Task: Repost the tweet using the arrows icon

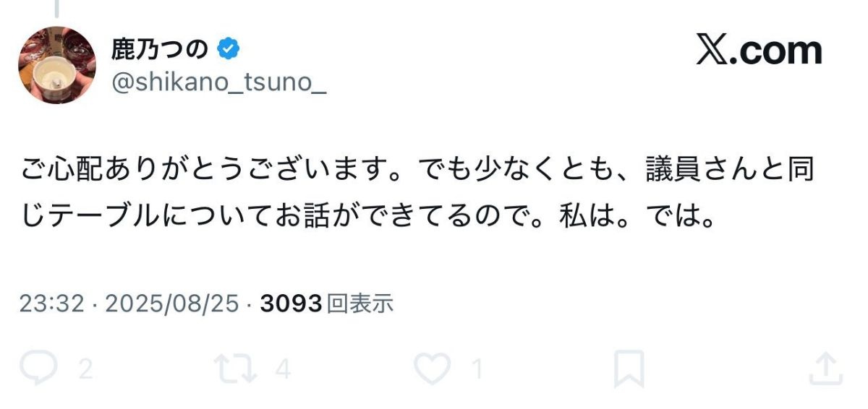Action: point(235,369)
